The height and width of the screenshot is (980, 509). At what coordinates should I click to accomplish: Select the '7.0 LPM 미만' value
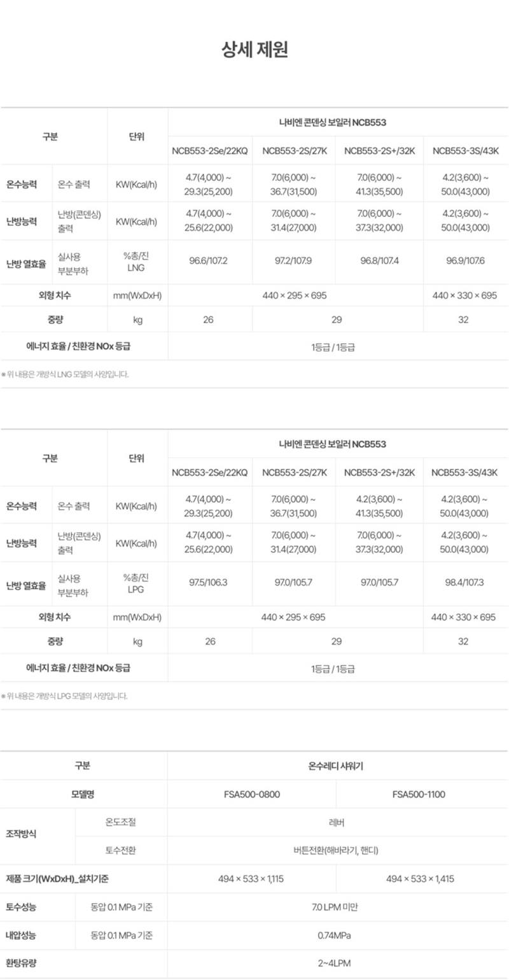[x=335, y=907]
